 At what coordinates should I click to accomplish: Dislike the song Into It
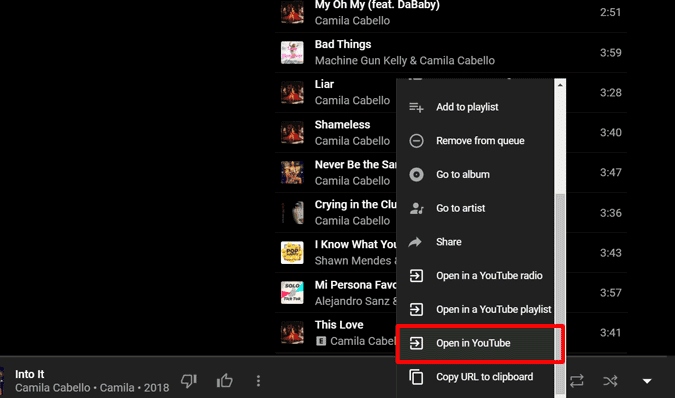[189, 381]
